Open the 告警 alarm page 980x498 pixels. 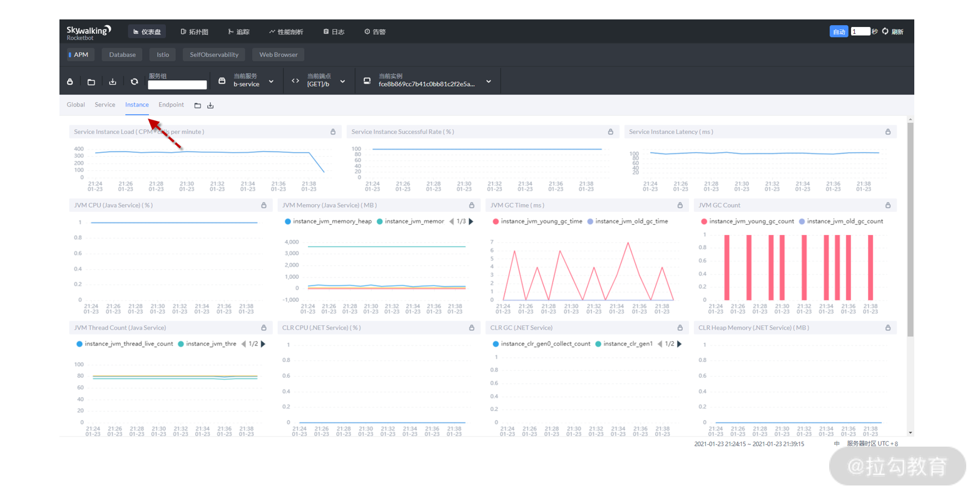[x=375, y=32]
